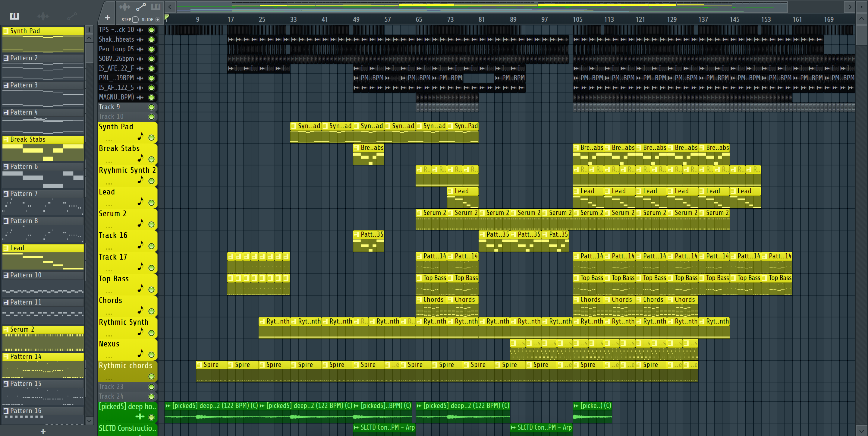Select Serum 2 pattern in the picker

point(43,330)
